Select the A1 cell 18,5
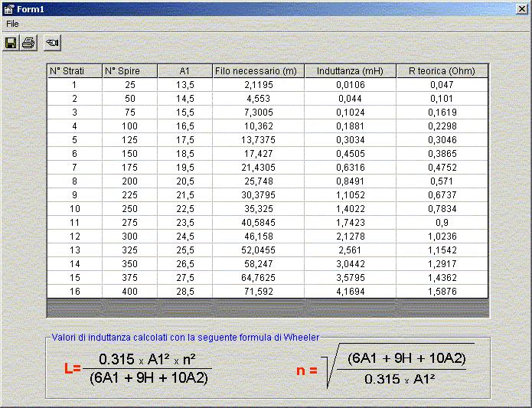 click(x=185, y=154)
